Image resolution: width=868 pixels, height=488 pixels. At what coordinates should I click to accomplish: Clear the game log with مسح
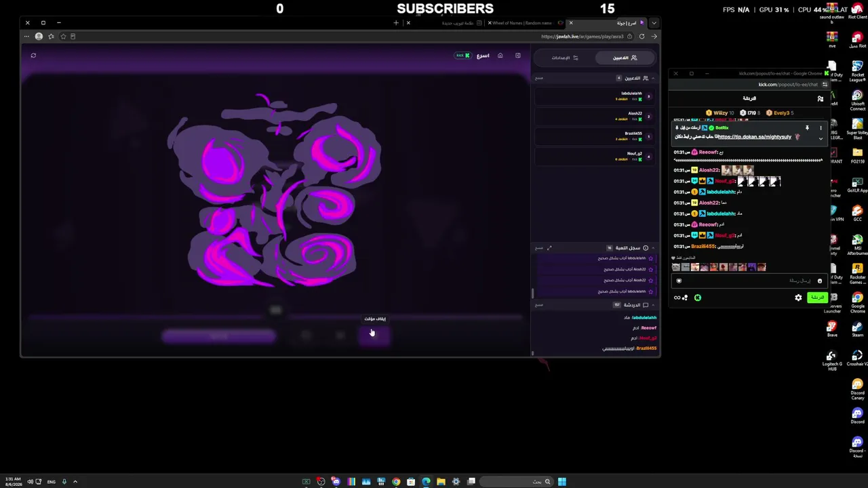[x=539, y=248]
